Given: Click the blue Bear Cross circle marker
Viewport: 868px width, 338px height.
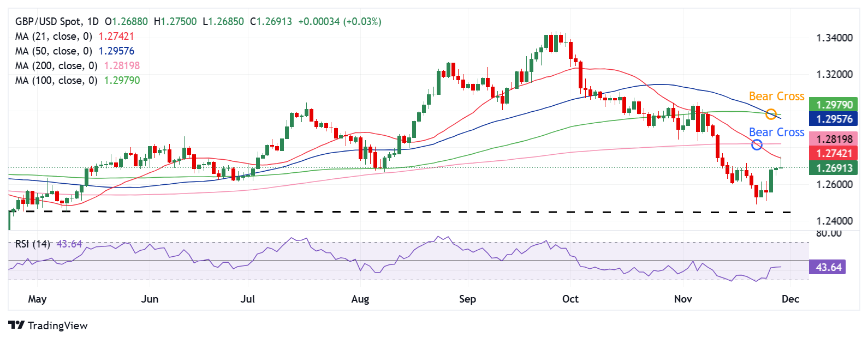Looking at the screenshot, I should click(757, 144).
